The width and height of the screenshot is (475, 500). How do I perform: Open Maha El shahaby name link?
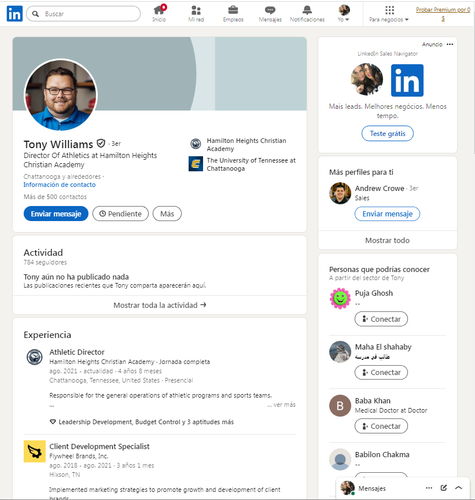[x=383, y=347]
